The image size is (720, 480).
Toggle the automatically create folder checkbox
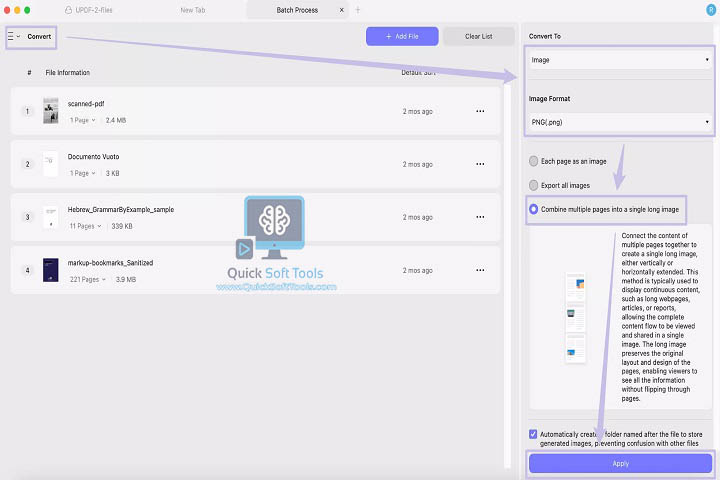(x=533, y=434)
